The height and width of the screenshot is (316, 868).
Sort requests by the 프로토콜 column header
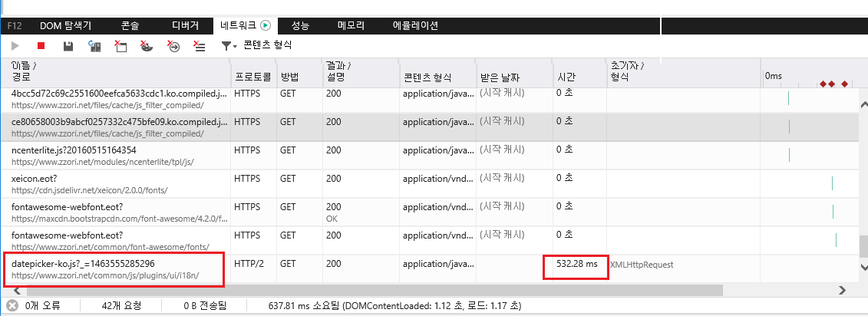[252, 77]
